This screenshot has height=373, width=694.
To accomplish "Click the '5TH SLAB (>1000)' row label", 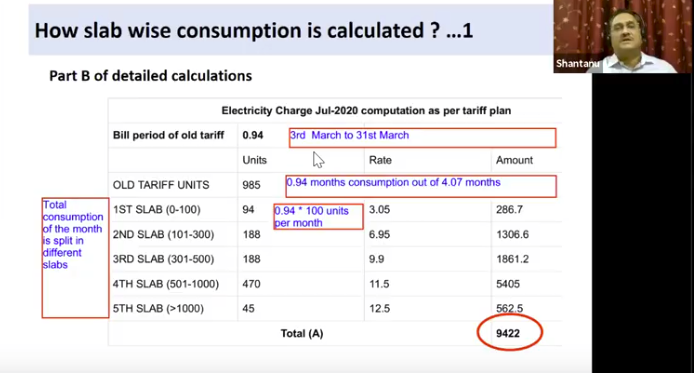I will pyautogui.click(x=158, y=308).
